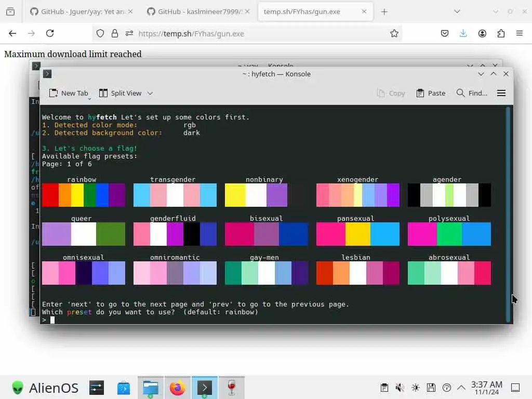Open System Settings from the taskbar
Screen dimensions: 532x399
point(96,388)
